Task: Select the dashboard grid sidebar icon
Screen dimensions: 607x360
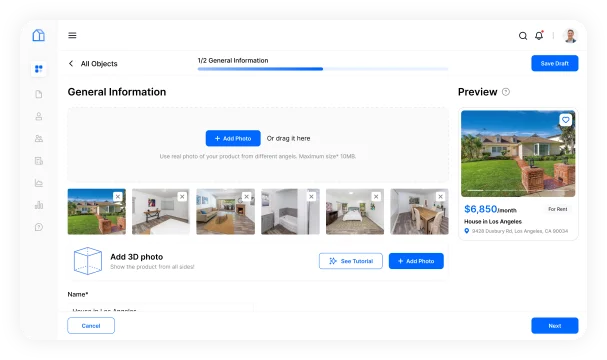Action: pyautogui.click(x=39, y=69)
